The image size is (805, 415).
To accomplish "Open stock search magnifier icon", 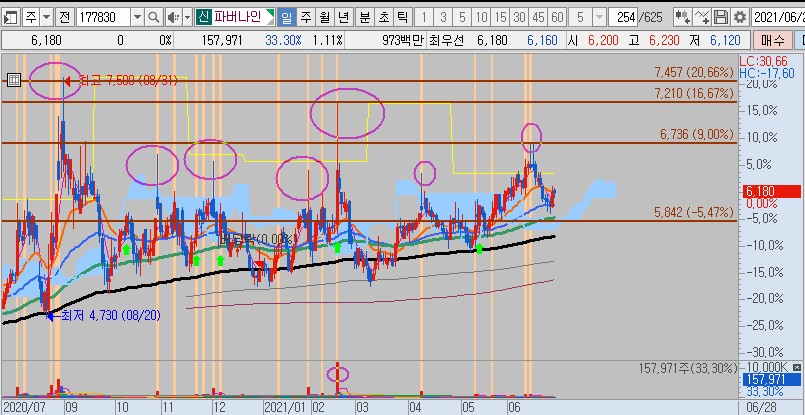I will (x=153, y=17).
